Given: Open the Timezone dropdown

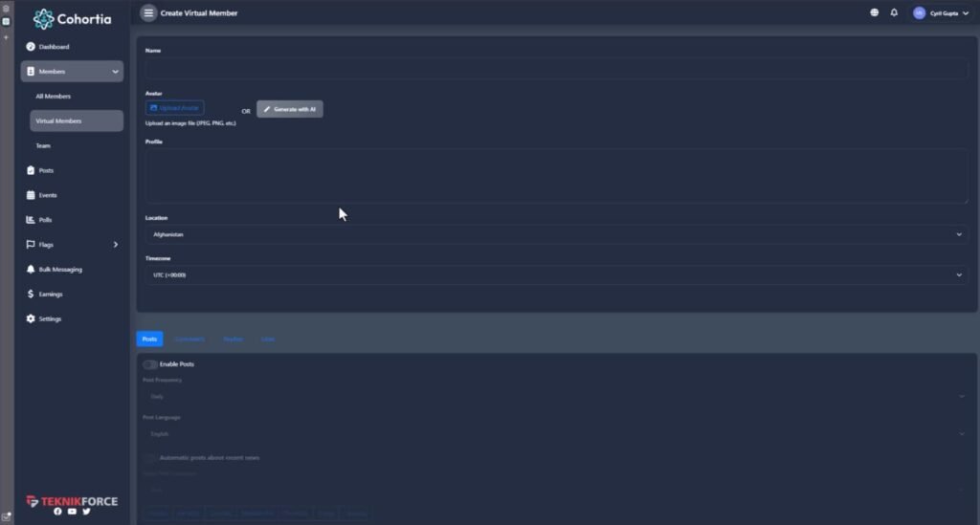Looking at the screenshot, I should (x=556, y=275).
